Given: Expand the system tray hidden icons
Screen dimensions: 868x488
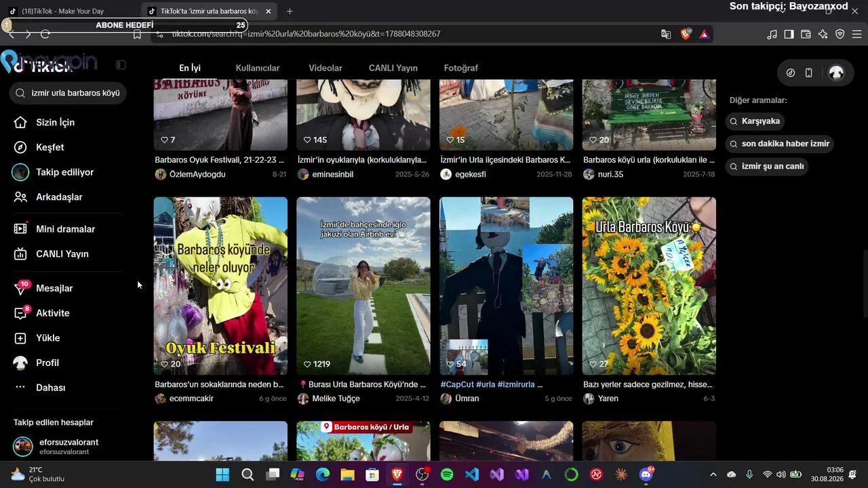Looking at the screenshot, I should click(x=713, y=474).
